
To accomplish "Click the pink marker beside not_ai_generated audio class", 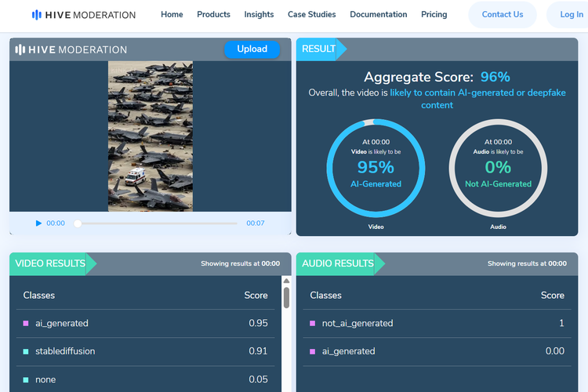I will (313, 323).
